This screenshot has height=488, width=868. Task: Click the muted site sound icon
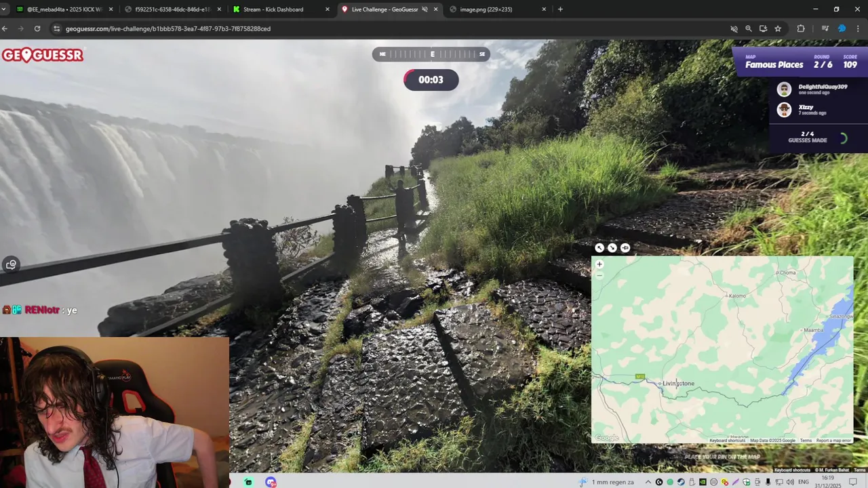pyautogui.click(x=734, y=28)
